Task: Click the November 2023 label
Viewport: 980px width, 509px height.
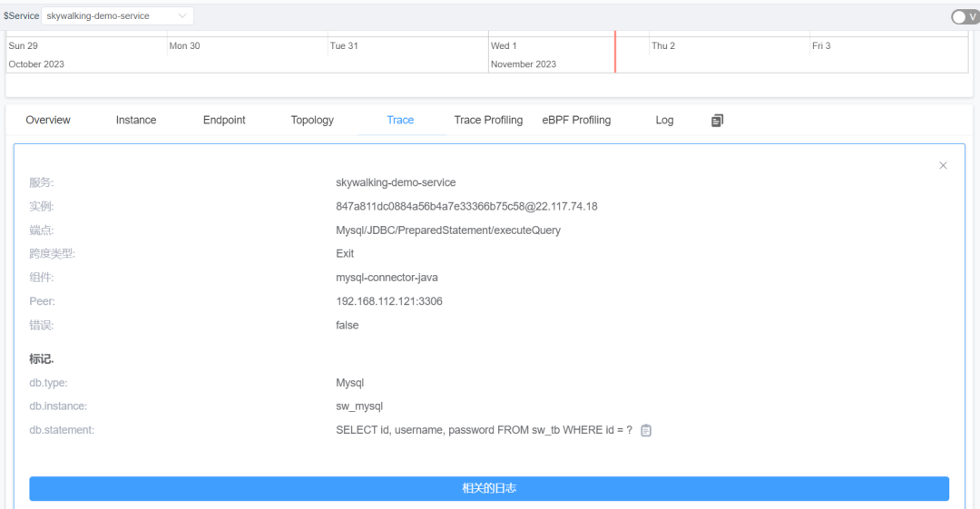Action: tap(524, 64)
